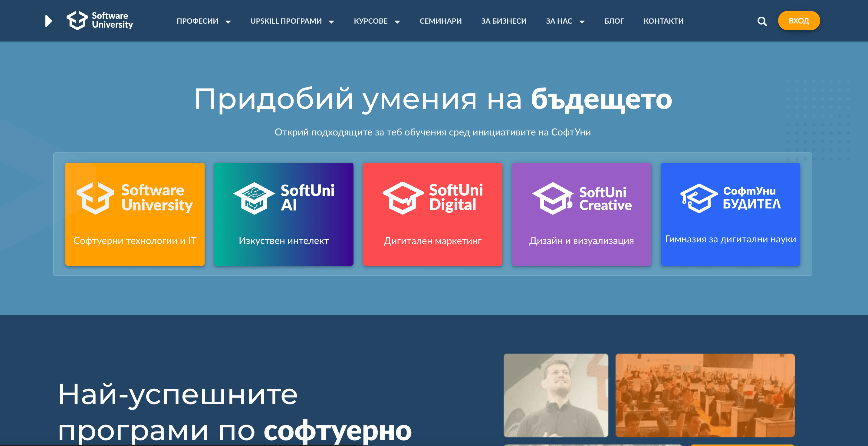
Task: Click the SoftUni AI circuit cap icon
Action: click(254, 198)
